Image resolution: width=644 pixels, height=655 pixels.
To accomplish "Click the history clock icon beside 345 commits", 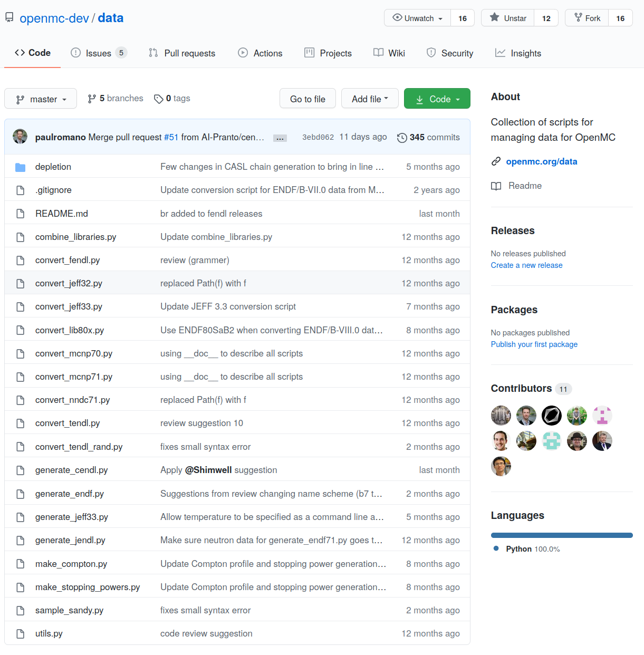I will pyautogui.click(x=402, y=138).
